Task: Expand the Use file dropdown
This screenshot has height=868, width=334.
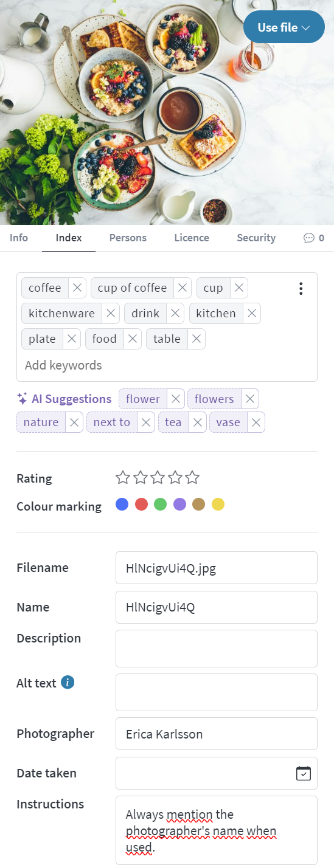Action: [x=284, y=27]
